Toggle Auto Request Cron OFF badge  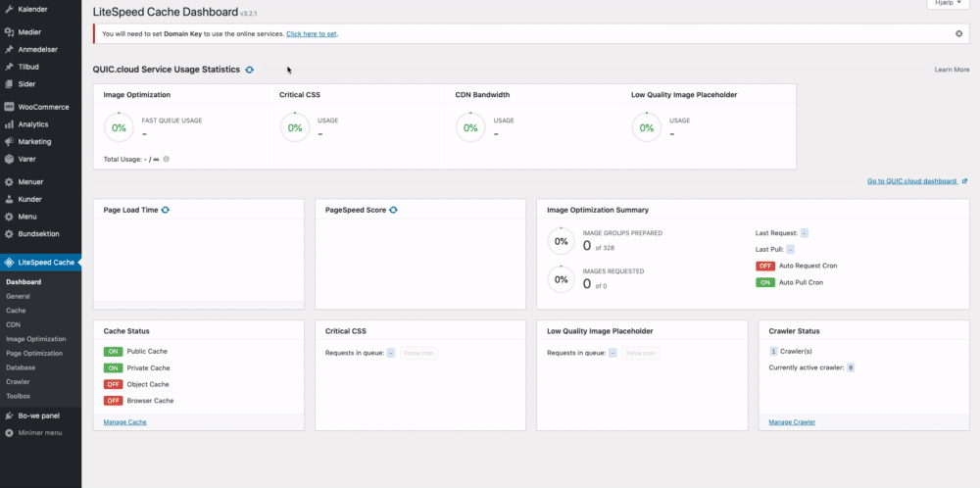tap(765, 267)
